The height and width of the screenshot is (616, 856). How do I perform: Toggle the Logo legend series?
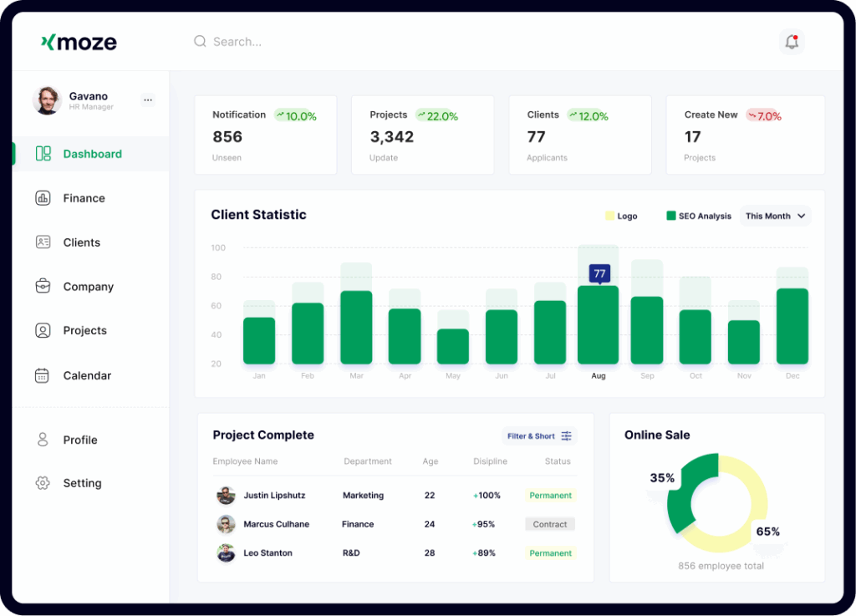621,216
